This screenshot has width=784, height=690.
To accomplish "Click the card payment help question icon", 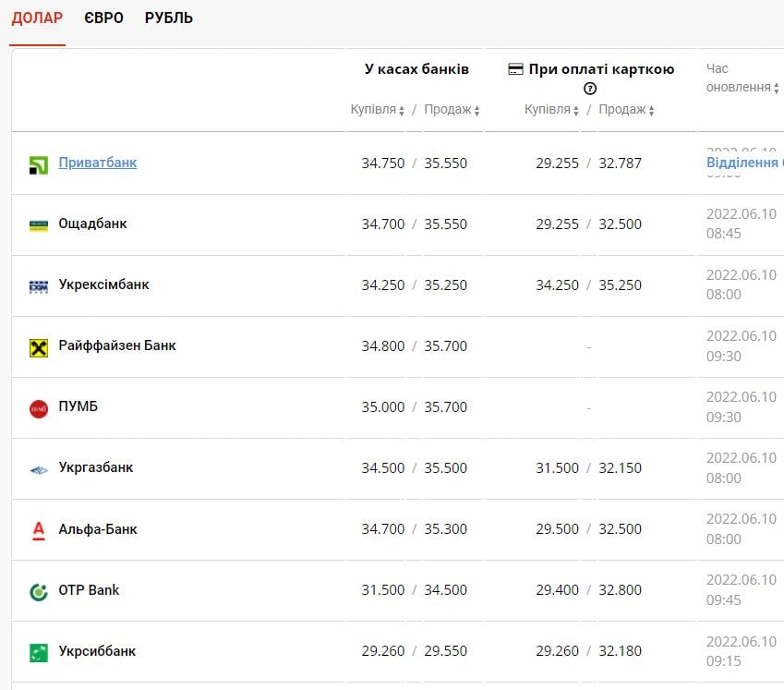I will (x=590, y=89).
